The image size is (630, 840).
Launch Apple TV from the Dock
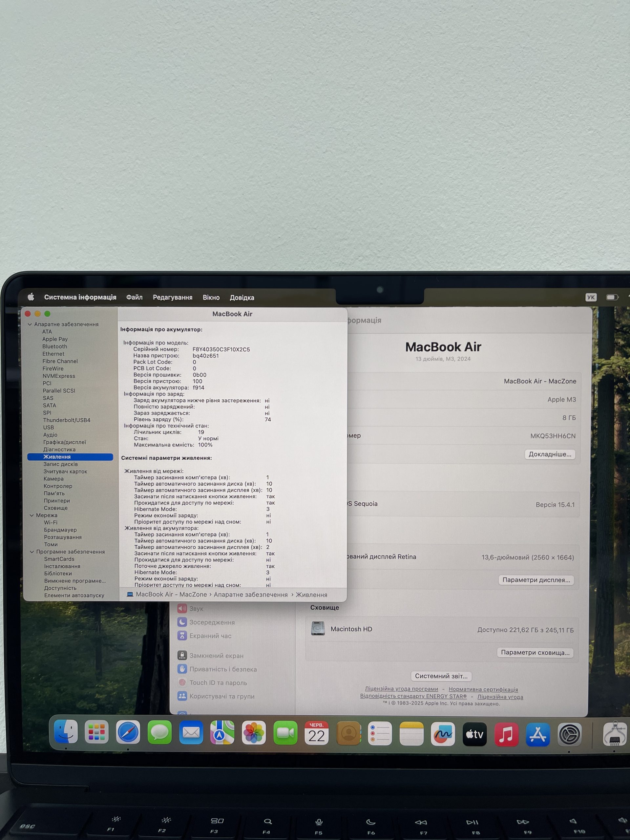(x=475, y=734)
